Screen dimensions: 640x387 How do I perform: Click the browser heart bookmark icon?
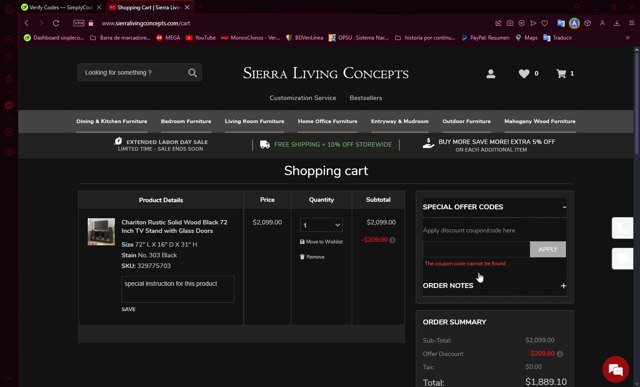(x=544, y=23)
